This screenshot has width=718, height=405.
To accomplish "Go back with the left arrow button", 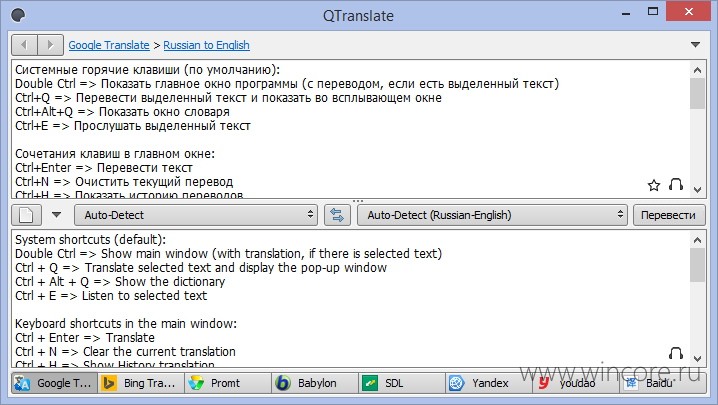I will (24, 45).
